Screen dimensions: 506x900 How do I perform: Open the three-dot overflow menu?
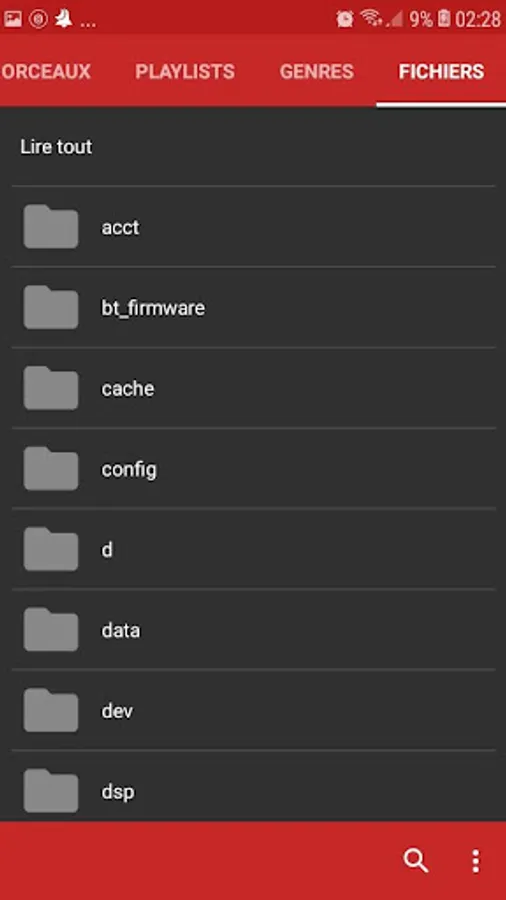tap(476, 861)
